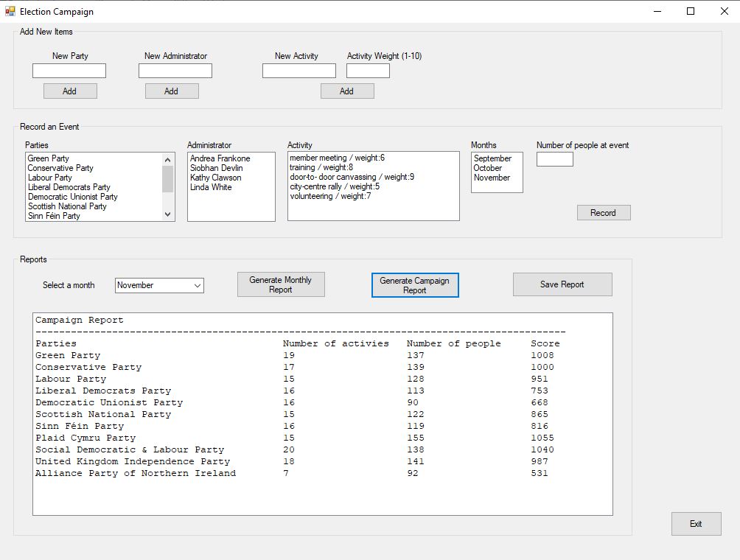Select Green Party in Parties list

[x=49, y=158]
